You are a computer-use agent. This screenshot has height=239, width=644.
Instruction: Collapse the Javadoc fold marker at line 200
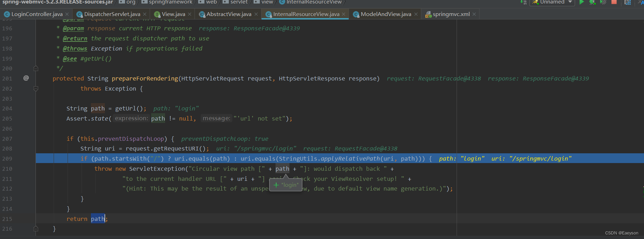click(36, 69)
